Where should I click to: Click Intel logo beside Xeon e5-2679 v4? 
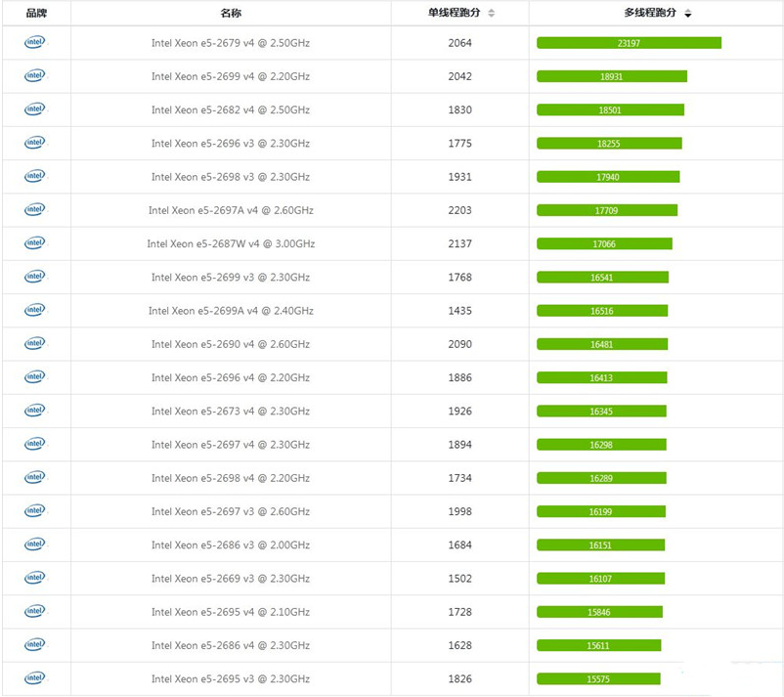pos(35,42)
